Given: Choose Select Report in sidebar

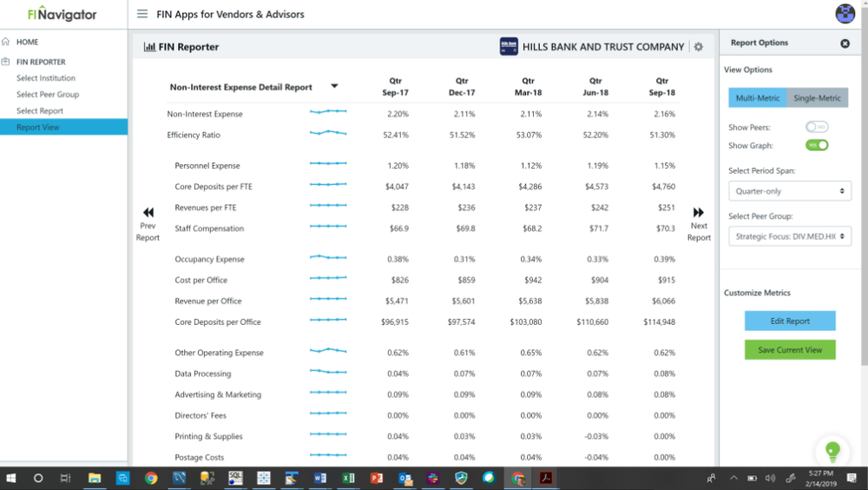Looking at the screenshot, I should [40, 111].
